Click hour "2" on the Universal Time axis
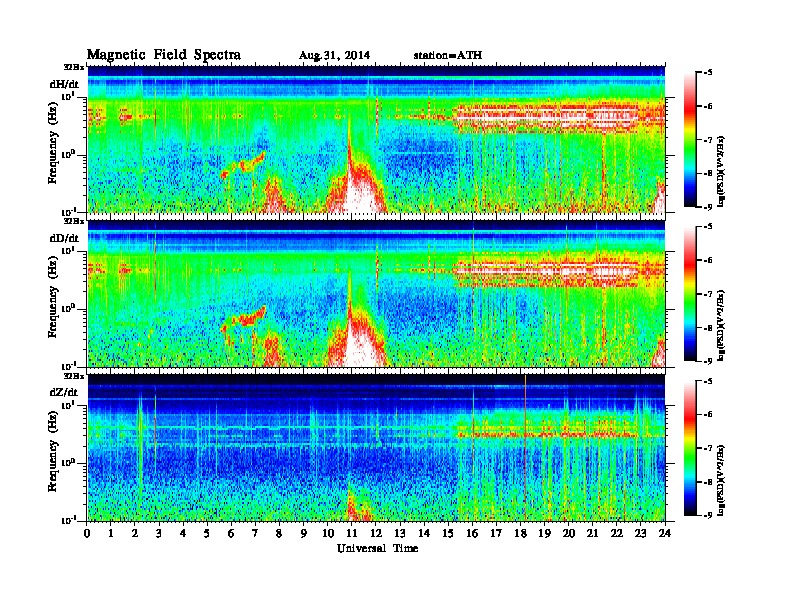Image resolution: width=792 pixels, height=612 pixels. (x=135, y=533)
